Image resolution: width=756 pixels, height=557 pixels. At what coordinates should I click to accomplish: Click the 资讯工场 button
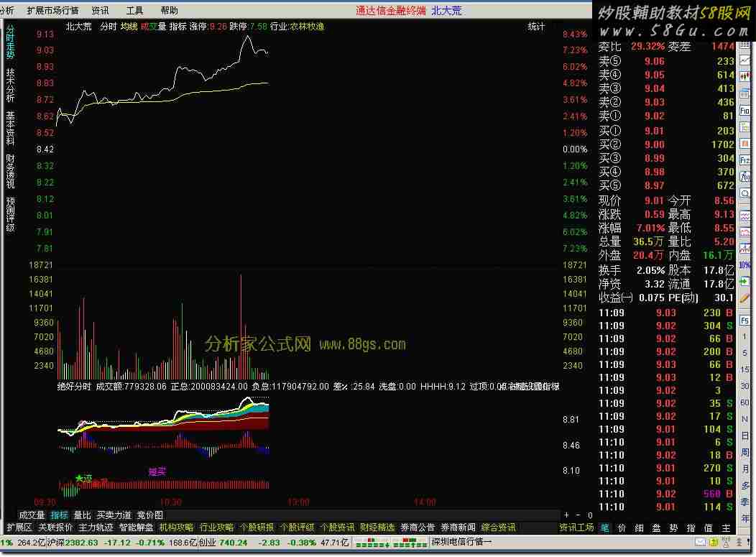[576, 528]
